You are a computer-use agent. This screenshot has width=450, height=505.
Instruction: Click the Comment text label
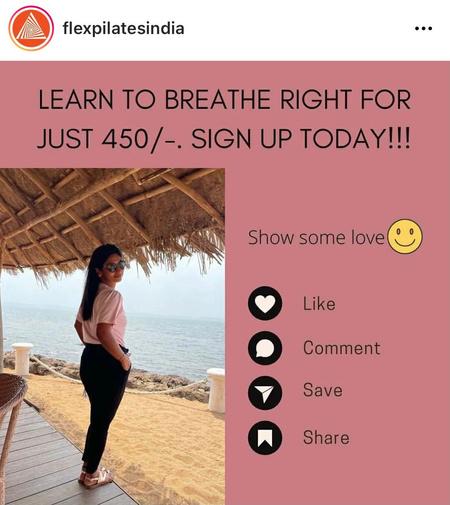[x=341, y=348]
